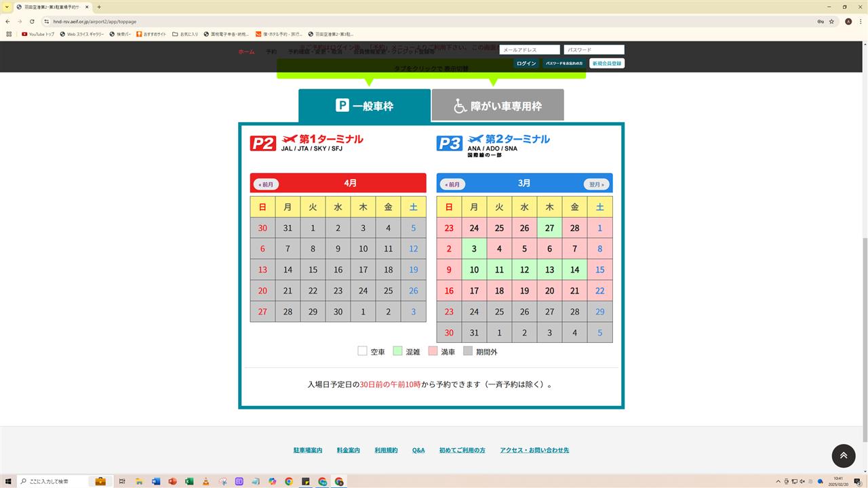Click the scroll-to-top round arrow button
Screen dimensions: 868x488
pyautogui.click(x=844, y=455)
